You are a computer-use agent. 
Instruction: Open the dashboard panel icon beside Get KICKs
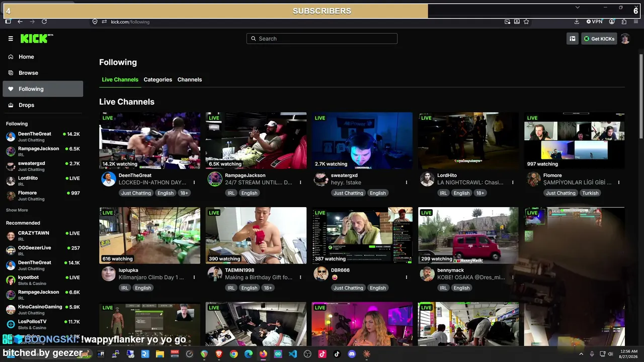(572, 39)
